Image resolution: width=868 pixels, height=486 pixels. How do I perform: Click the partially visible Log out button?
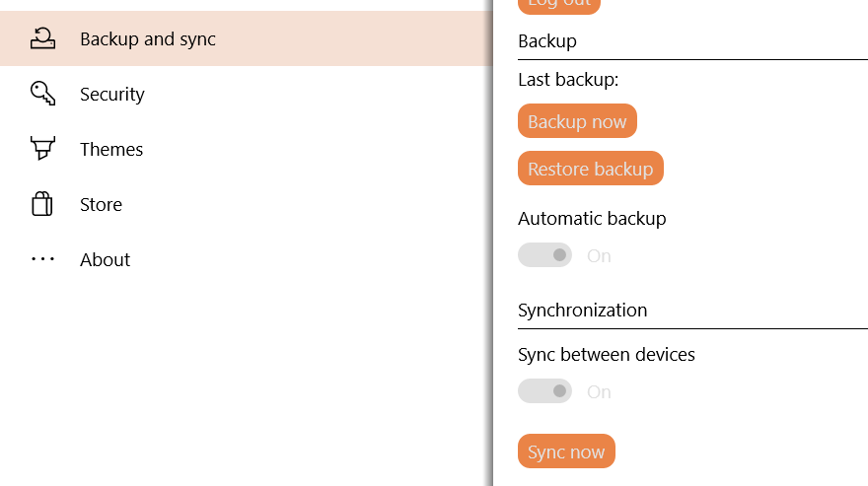point(558,5)
